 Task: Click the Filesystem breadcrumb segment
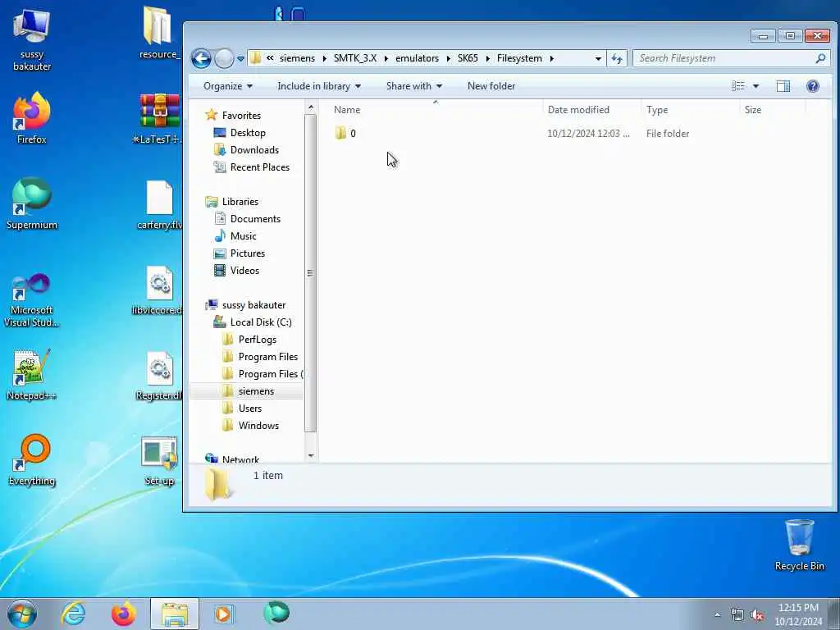coord(519,58)
